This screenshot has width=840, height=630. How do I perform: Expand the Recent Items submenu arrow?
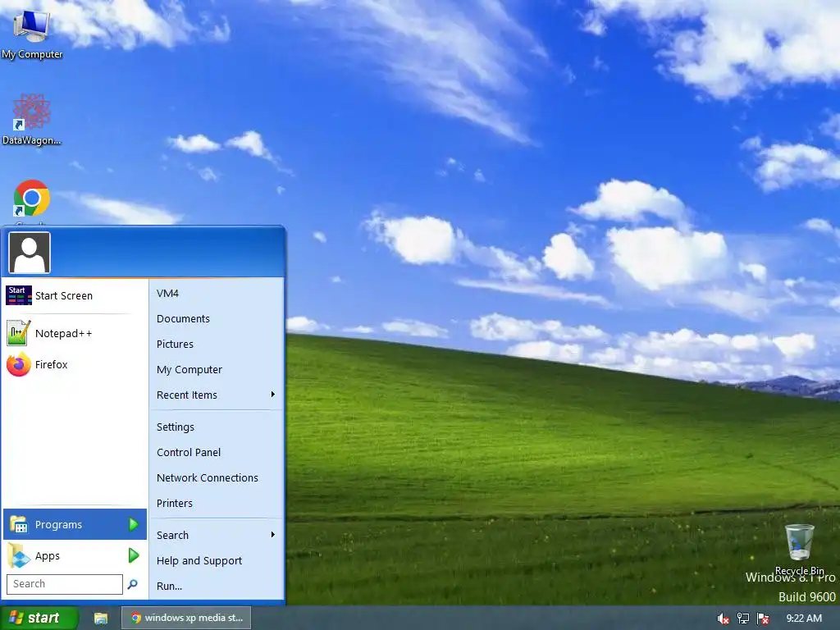tap(273, 395)
